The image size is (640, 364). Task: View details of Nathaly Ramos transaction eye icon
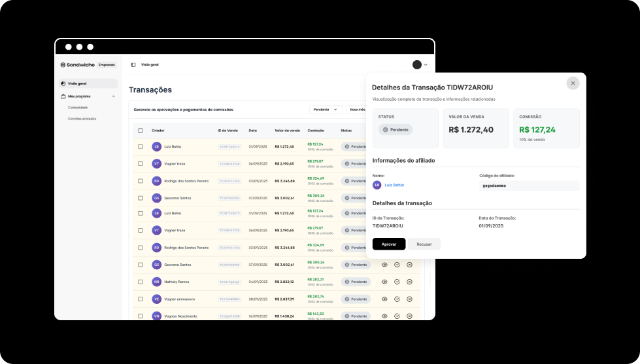tap(384, 282)
